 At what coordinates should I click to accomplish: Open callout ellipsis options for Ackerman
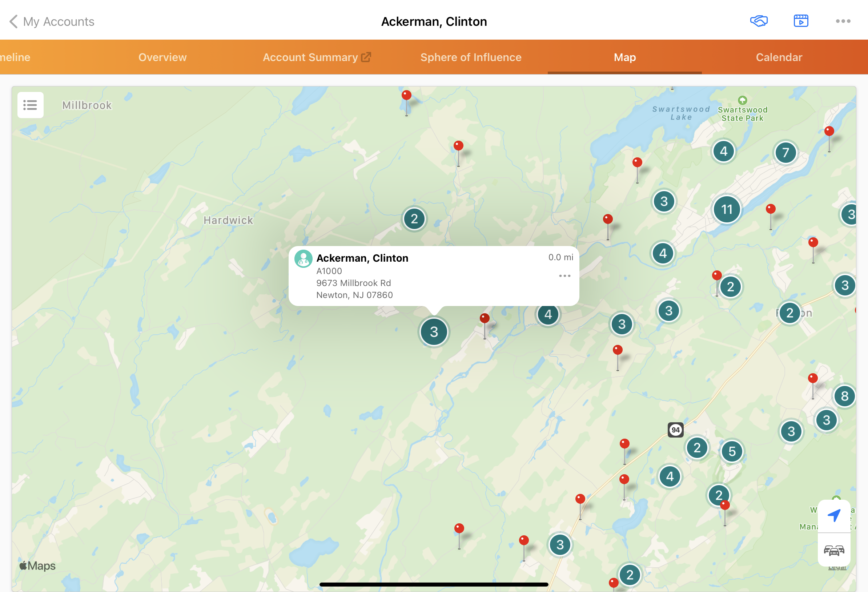coord(564,275)
